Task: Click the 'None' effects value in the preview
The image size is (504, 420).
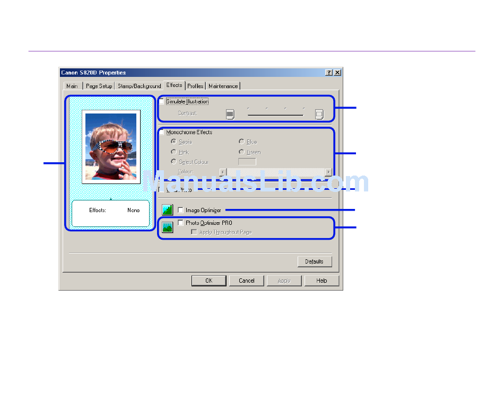Action: (133, 210)
